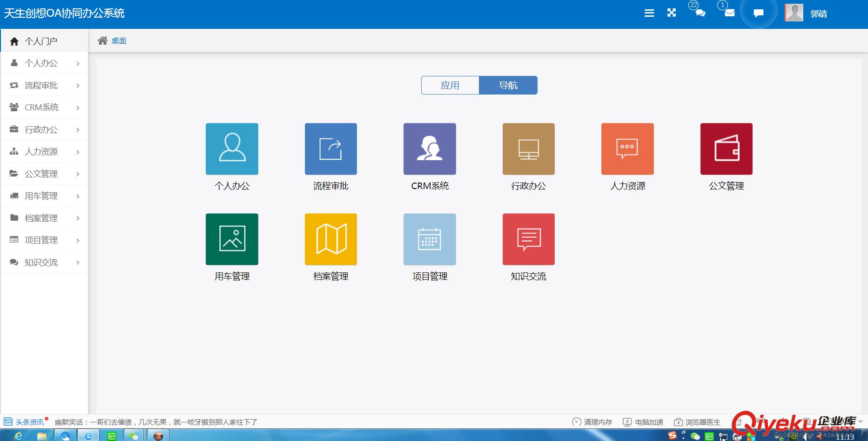
Task: Expand the 流程审批 sidebar chevron
Action: click(78, 86)
